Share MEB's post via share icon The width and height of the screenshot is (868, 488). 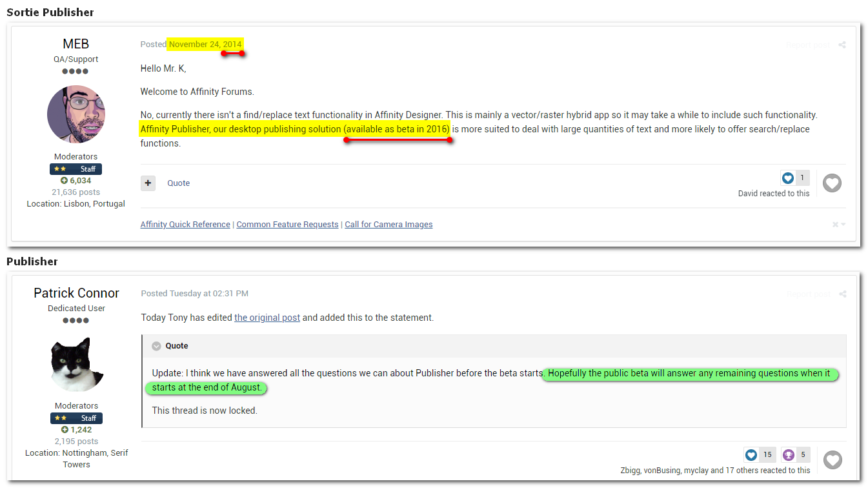[842, 45]
